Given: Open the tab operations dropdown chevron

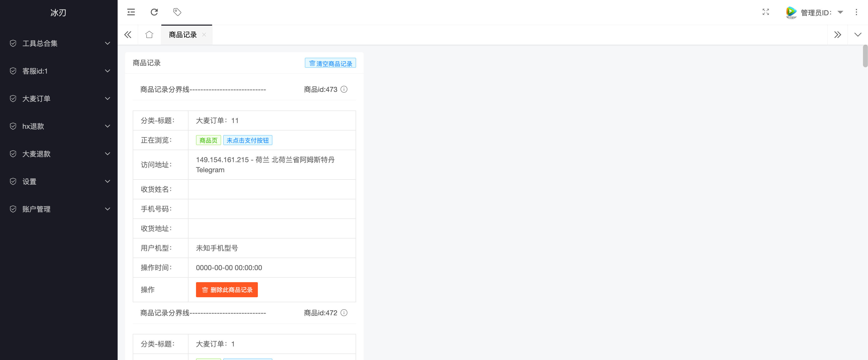Looking at the screenshot, I should 857,35.
